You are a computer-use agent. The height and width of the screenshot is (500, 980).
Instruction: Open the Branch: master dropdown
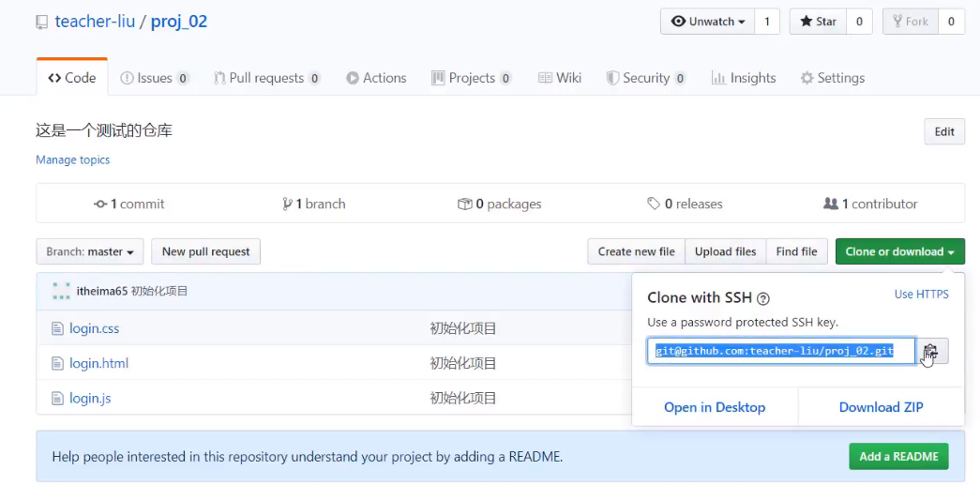(89, 251)
